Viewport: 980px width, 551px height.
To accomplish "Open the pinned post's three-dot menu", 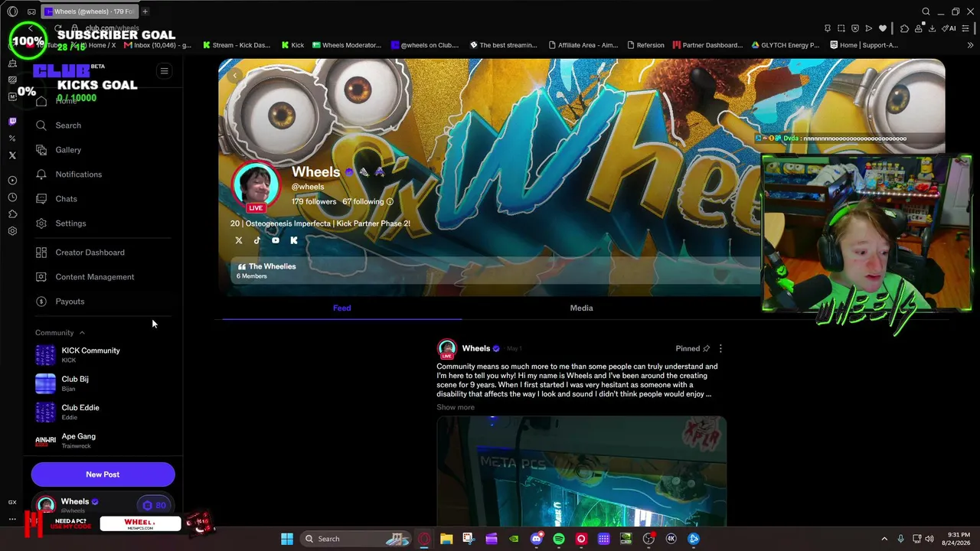I will click(720, 349).
